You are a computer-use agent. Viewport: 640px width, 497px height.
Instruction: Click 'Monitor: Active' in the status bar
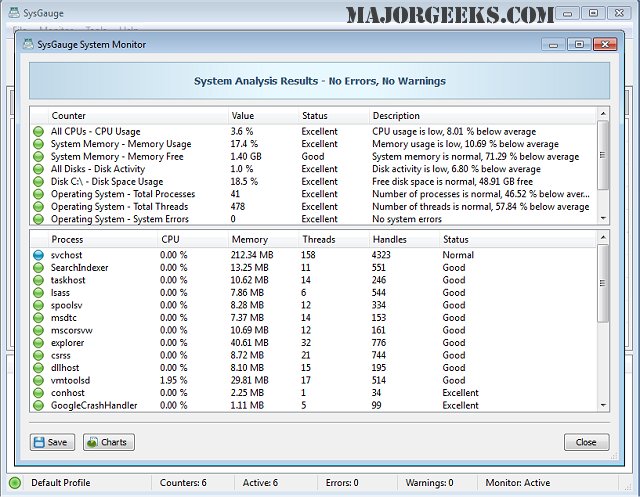[518, 483]
